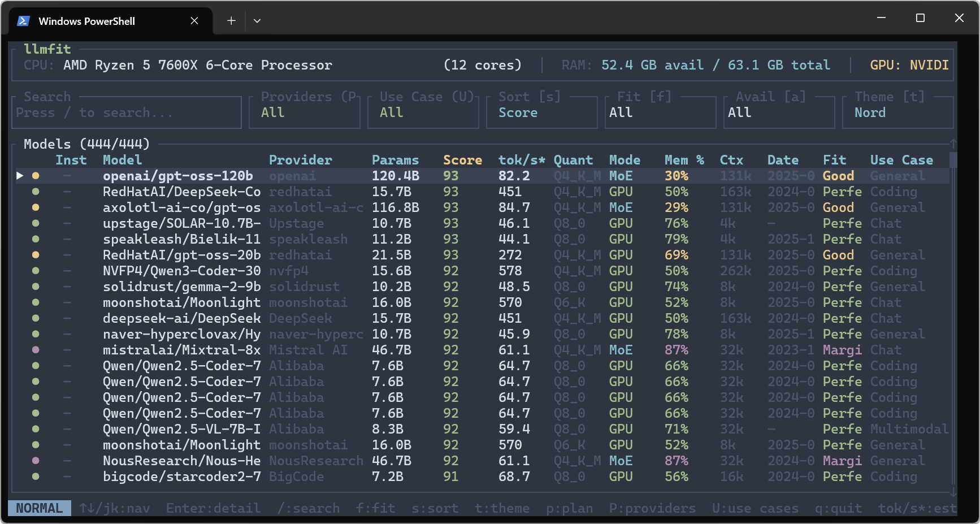Click the install dash for solidrust/gemma-2-9b
This screenshot has height=524, width=980.
[67, 287]
